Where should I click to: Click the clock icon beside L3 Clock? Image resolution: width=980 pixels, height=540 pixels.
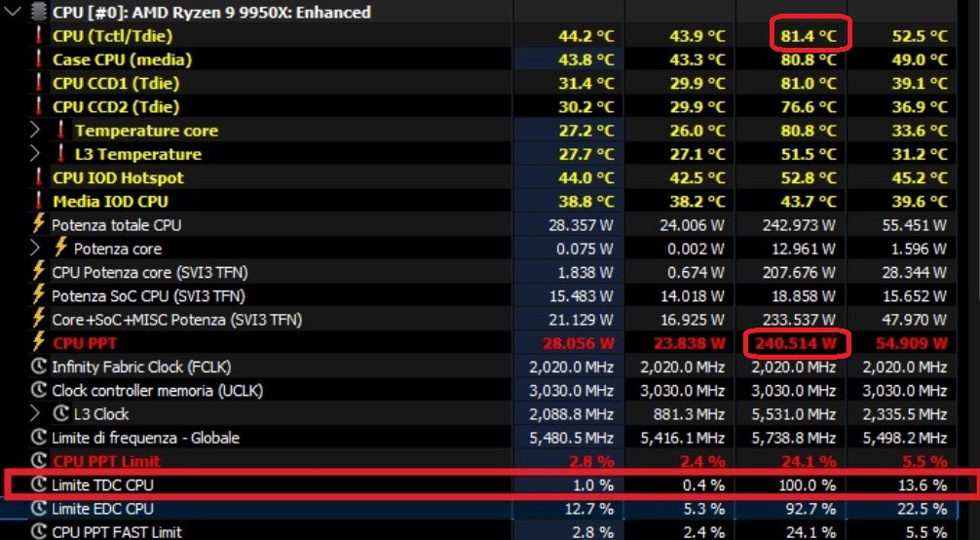pyautogui.click(x=60, y=413)
